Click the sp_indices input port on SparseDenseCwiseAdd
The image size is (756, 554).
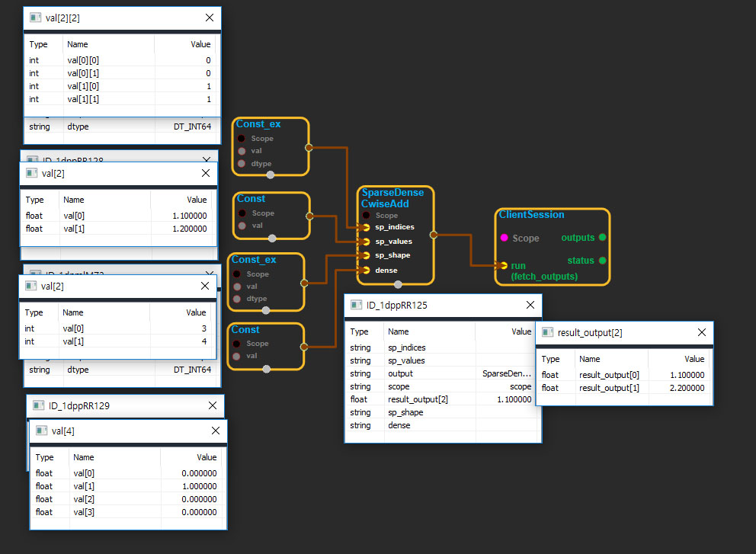[x=367, y=227]
